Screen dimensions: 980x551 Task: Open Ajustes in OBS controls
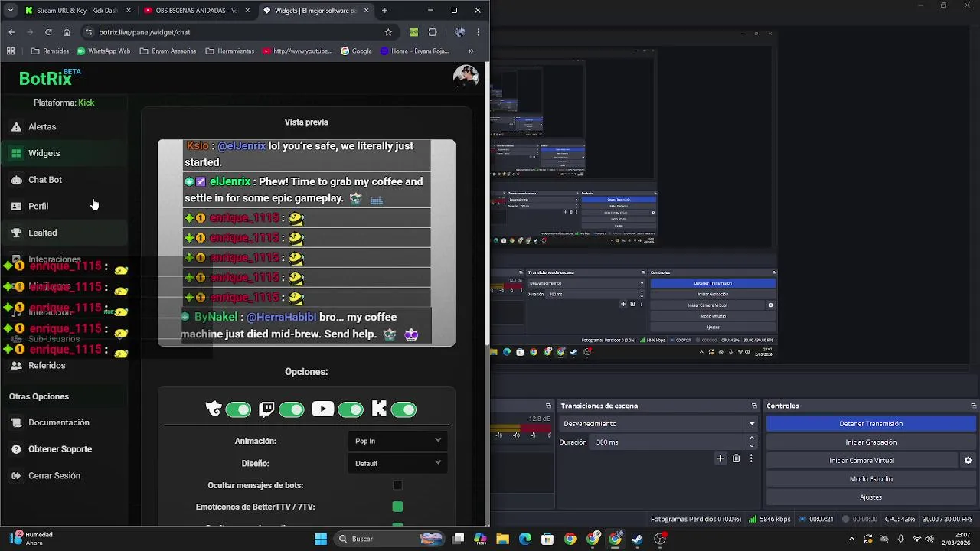coord(871,497)
